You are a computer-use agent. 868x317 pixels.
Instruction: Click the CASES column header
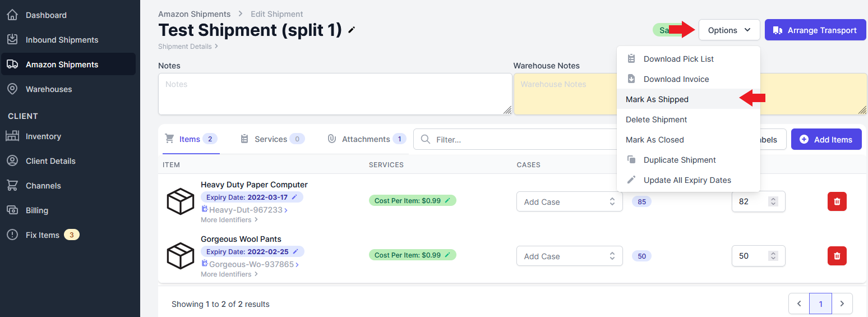(529, 165)
